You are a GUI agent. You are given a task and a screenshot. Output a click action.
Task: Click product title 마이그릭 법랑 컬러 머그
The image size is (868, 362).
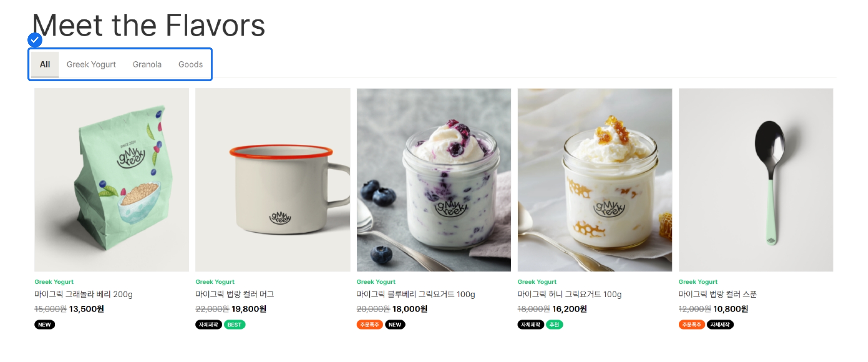[x=235, y=294]
